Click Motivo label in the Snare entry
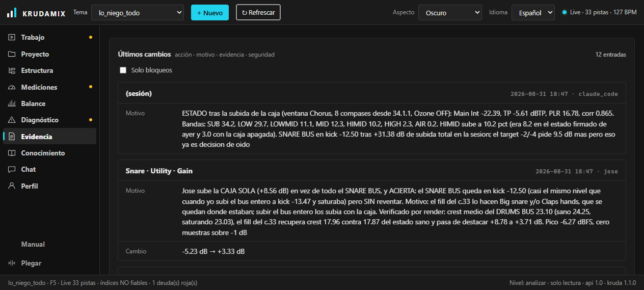 pyautogui.click(x=136, y=191)
